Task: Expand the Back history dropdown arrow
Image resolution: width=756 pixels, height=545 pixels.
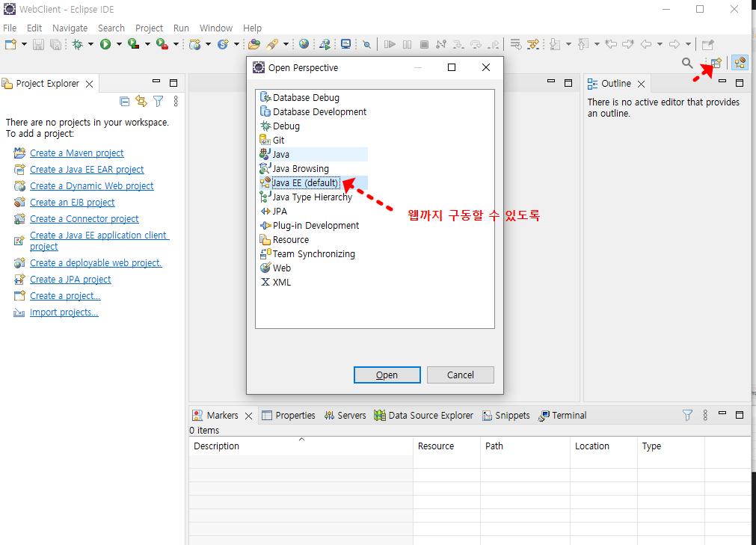Action: click(660, 44)
